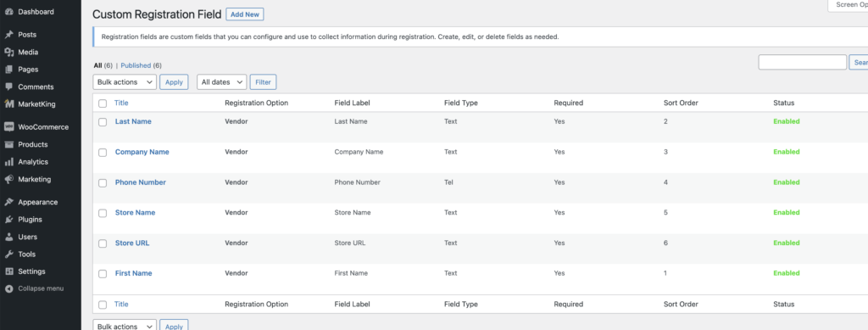Image resolution: width=868 pixels, height=330 pixels.
Task: Open the bottom Bulk actions dropdown
Action: [x=125, y=326]
